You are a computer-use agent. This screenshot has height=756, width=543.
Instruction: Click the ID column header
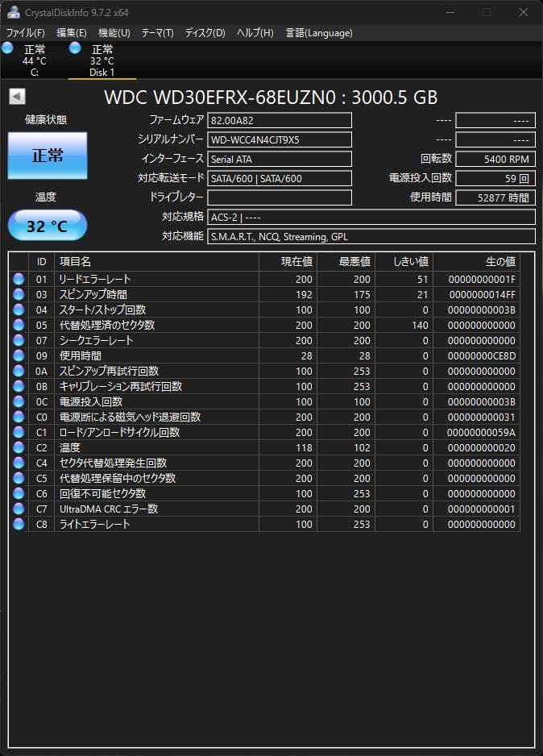41,262
